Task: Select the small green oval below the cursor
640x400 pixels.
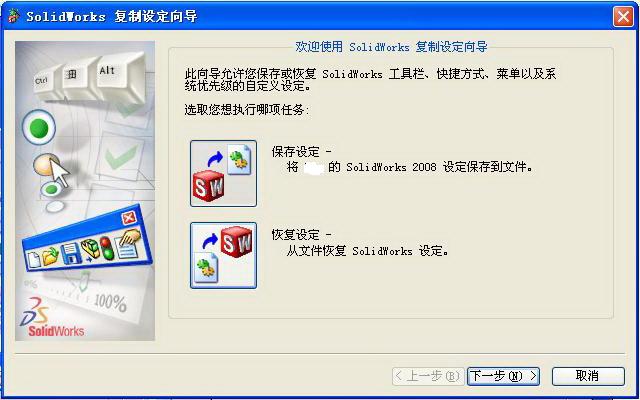Action: (x=51, y=189)
